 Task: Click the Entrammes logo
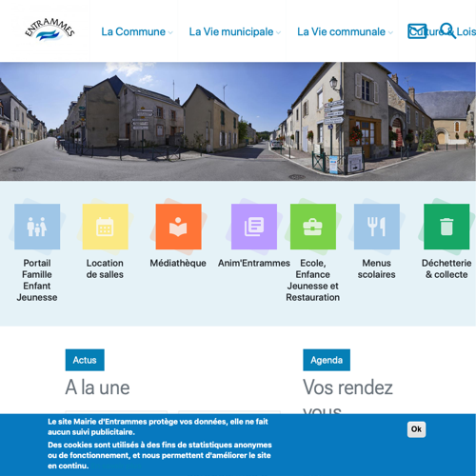tap(50, 30)
